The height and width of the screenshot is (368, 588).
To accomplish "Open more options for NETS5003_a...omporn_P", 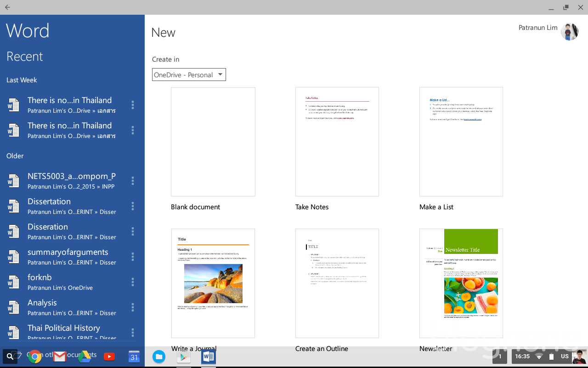I will pos(133,181).
